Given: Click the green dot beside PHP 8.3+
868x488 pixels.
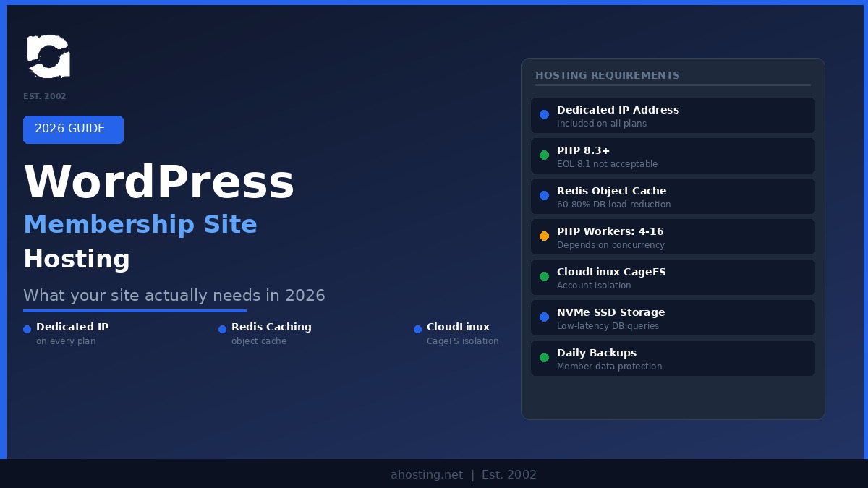Looking at the screenshot, I should (544, 155).
